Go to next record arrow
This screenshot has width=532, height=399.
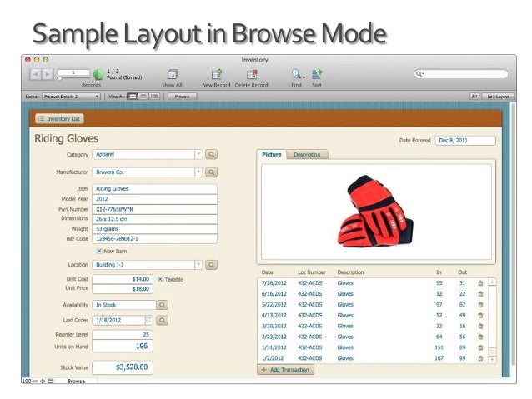pyautogui.click(x=48, y=74)
